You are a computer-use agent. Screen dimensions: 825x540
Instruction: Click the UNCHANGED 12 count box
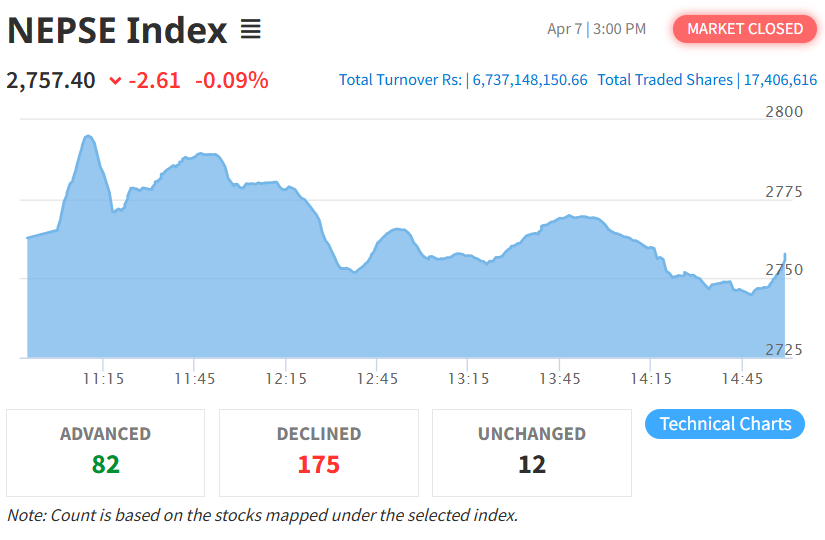(x=531, y=452)
